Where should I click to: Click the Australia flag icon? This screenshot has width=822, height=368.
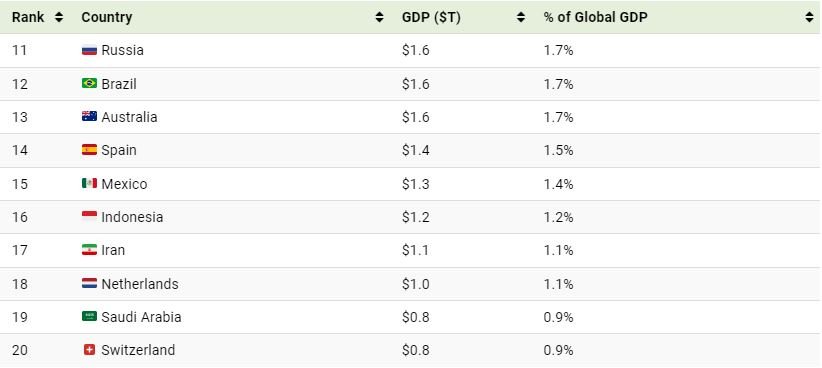[89, 116]
